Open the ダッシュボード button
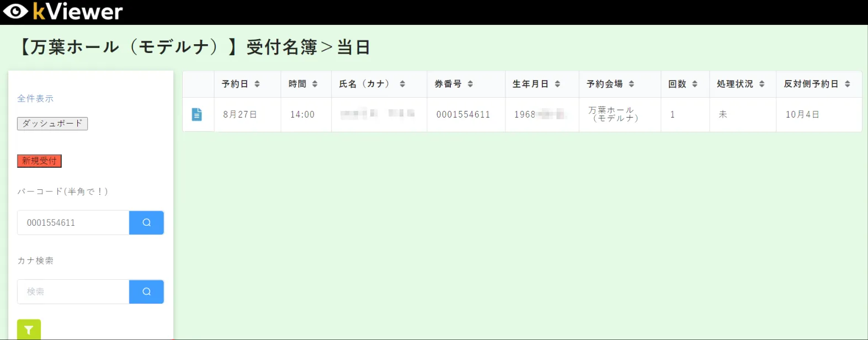The width and height of the screenshot is (868, 340). pos(52,124)
